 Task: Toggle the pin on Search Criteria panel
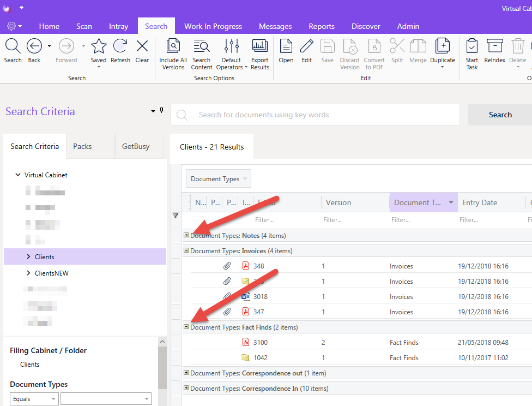coord(161,110)
